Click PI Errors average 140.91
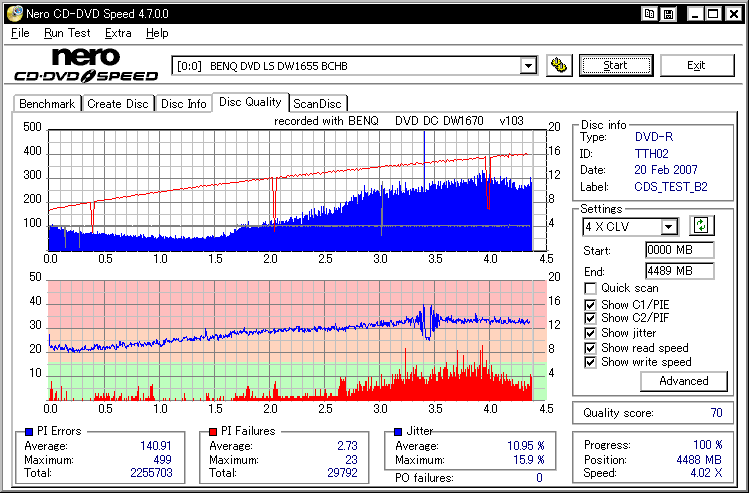 coord(156,446)
